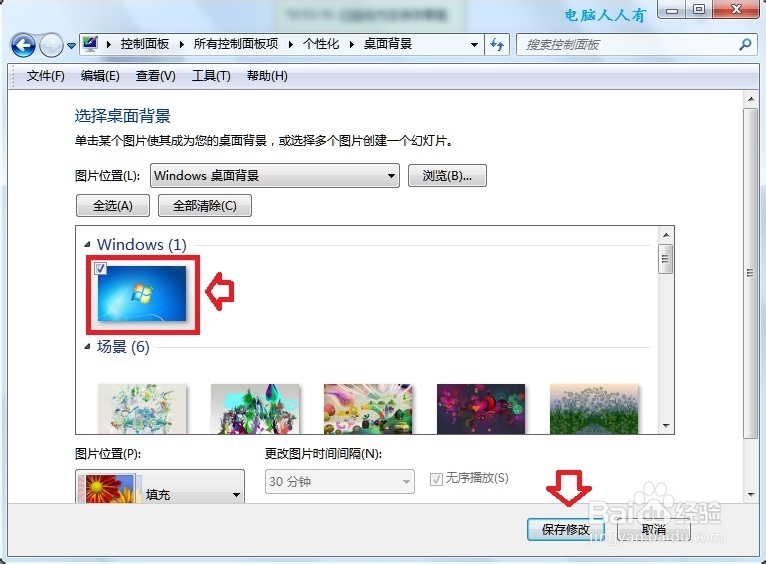Click the 全部清除(C) button

(x=205, y=206)
